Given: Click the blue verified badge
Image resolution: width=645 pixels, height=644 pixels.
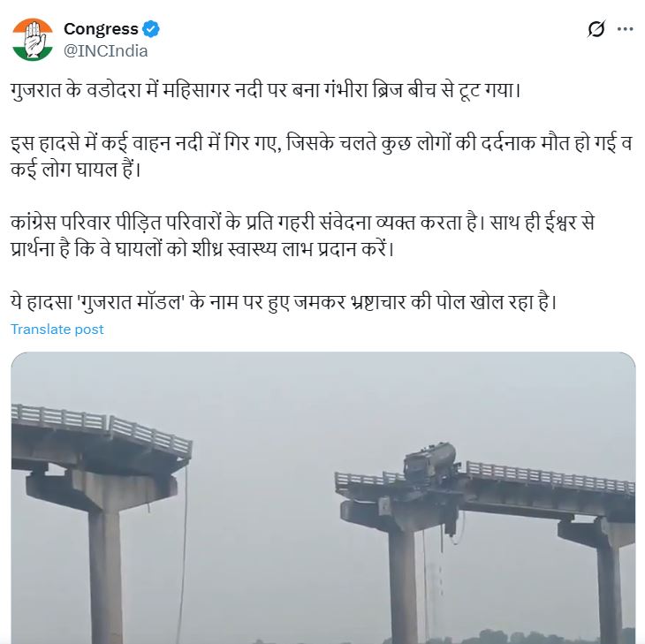Looking at the screenshot, I should 151,29.
